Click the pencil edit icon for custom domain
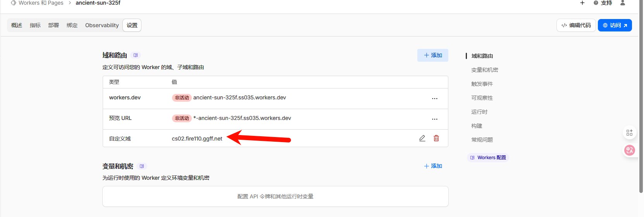 tap(422, 138)
